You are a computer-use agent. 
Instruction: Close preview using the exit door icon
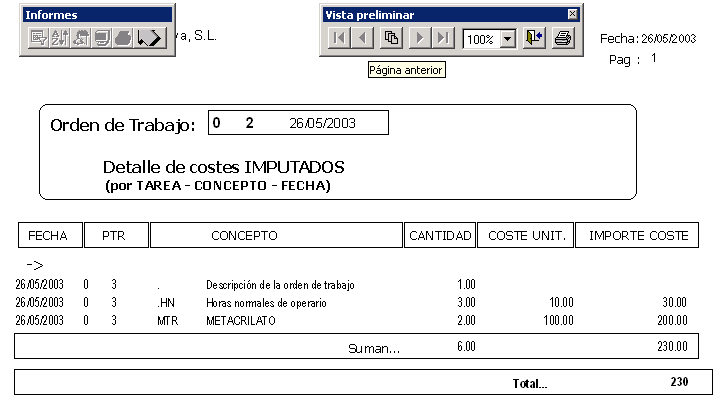coord(534,39)
